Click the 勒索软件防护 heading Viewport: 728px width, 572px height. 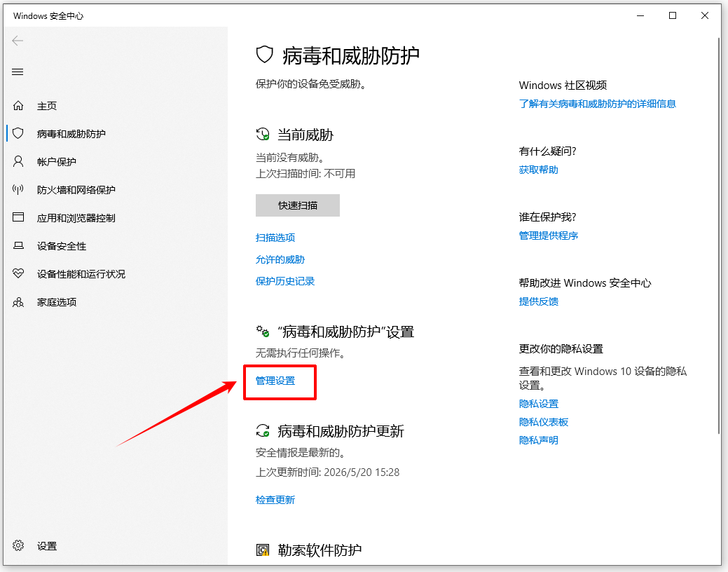[x=320, y=550]
